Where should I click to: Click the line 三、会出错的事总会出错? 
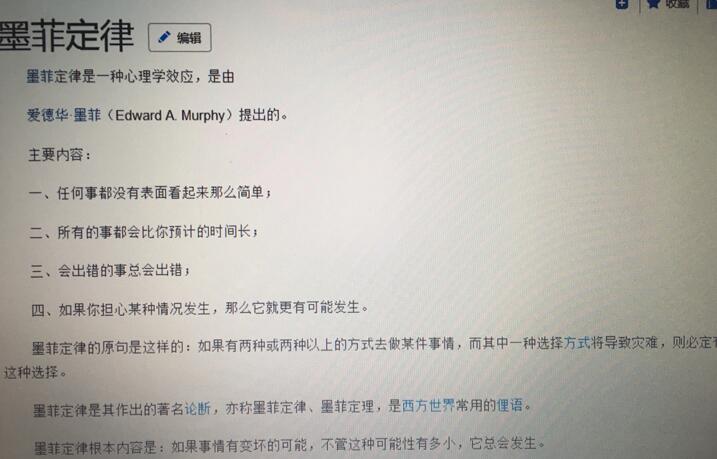click(x=110, y=271)
